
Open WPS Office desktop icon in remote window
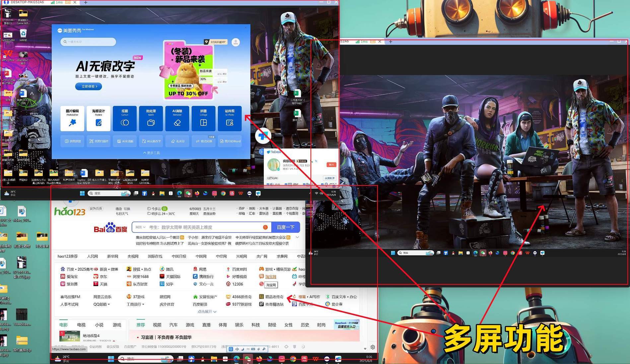[8, 55]
